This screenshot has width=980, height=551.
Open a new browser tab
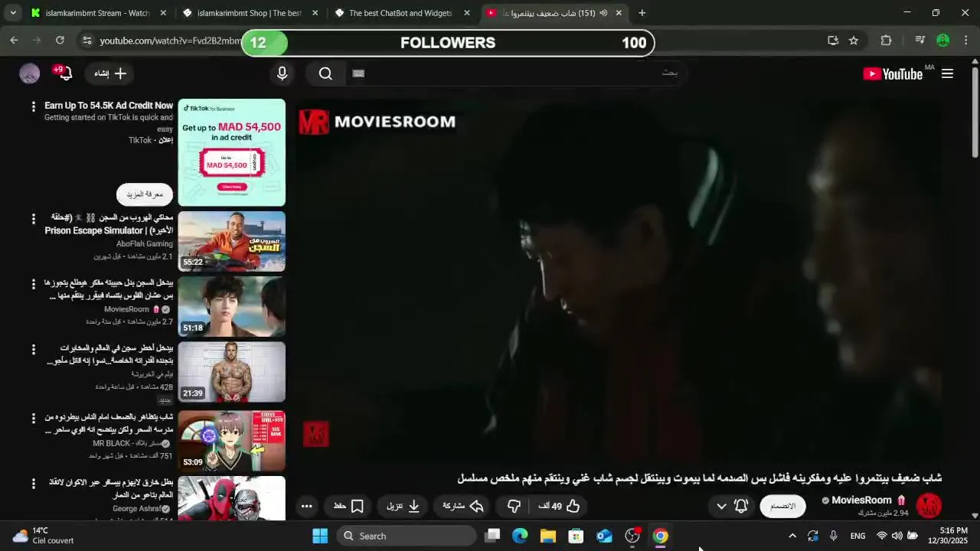click(642, 13)
